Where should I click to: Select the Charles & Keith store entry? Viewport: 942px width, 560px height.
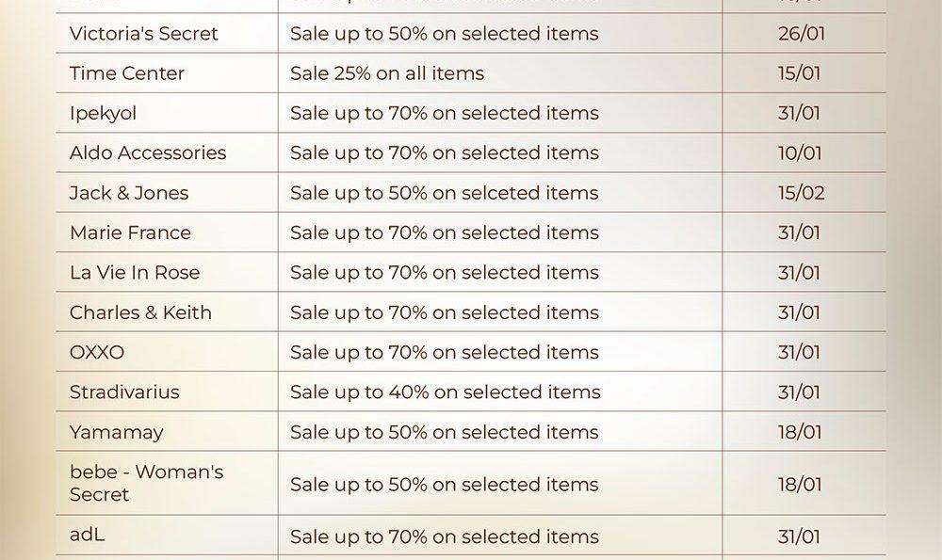coord(140,312)
